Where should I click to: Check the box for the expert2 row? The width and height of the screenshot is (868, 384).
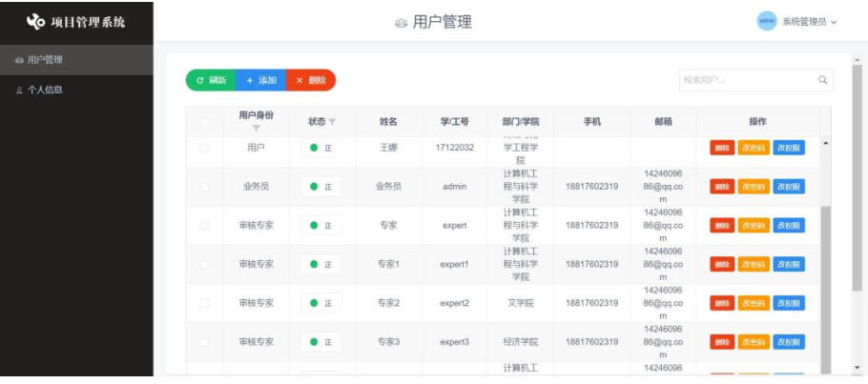[x=204, y=303]
